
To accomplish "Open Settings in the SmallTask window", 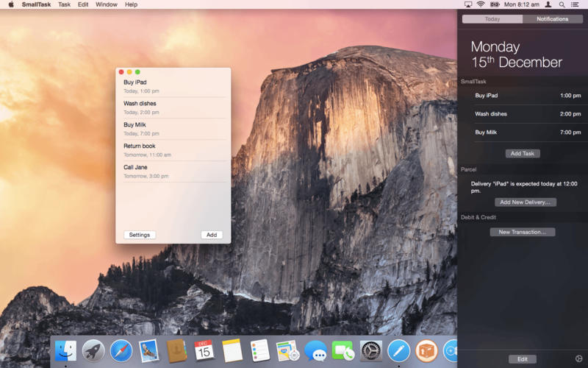I will (x=140, y=235).
